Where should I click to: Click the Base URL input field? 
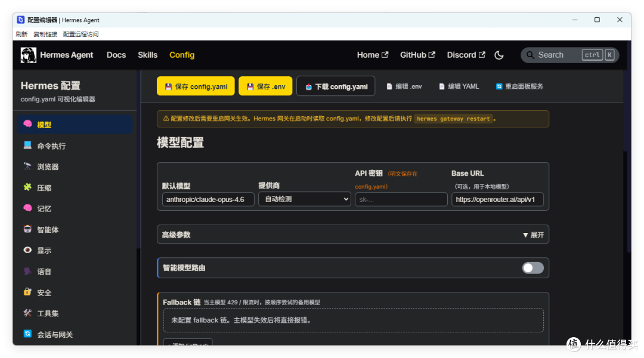tap(497, 200)
